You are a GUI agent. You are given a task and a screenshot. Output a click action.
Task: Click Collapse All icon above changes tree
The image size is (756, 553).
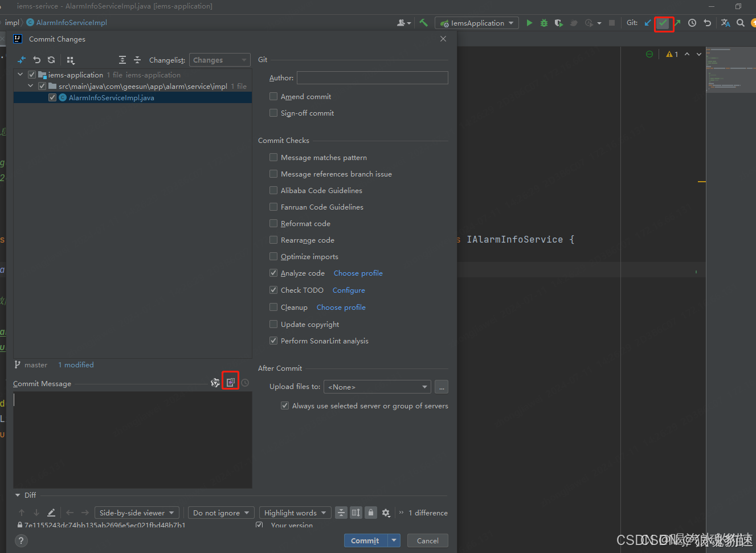point(137,60)
